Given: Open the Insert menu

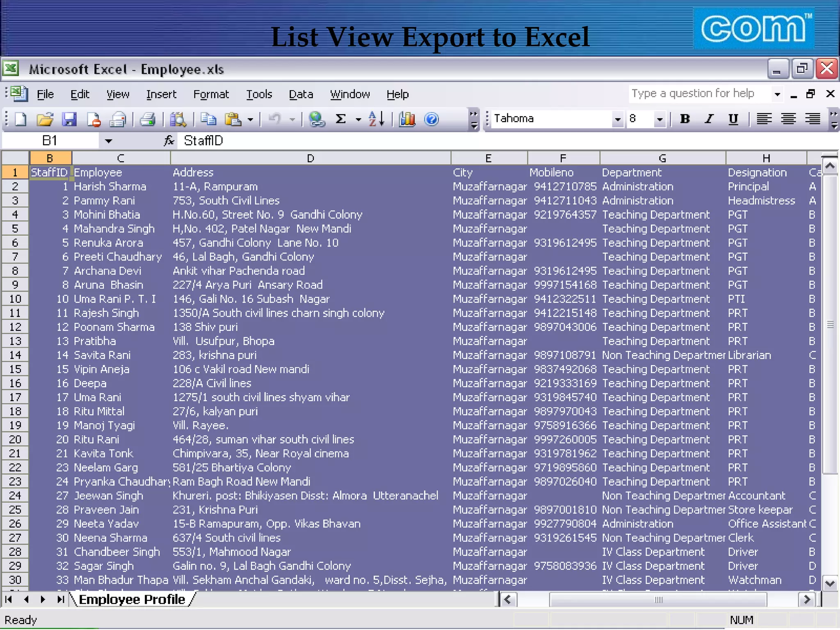Looking at the screenshot, I should [x=161, y=94].
